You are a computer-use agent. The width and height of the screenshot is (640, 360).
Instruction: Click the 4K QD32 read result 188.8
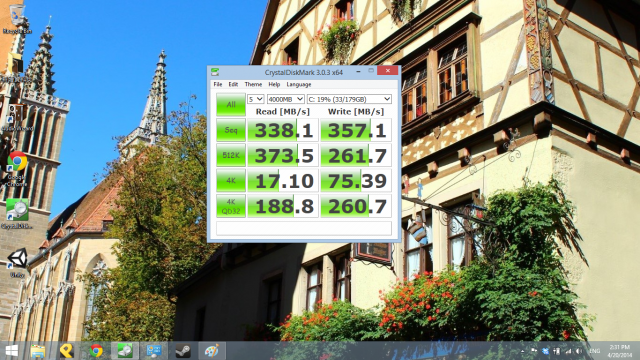click(x=283, y=206)
